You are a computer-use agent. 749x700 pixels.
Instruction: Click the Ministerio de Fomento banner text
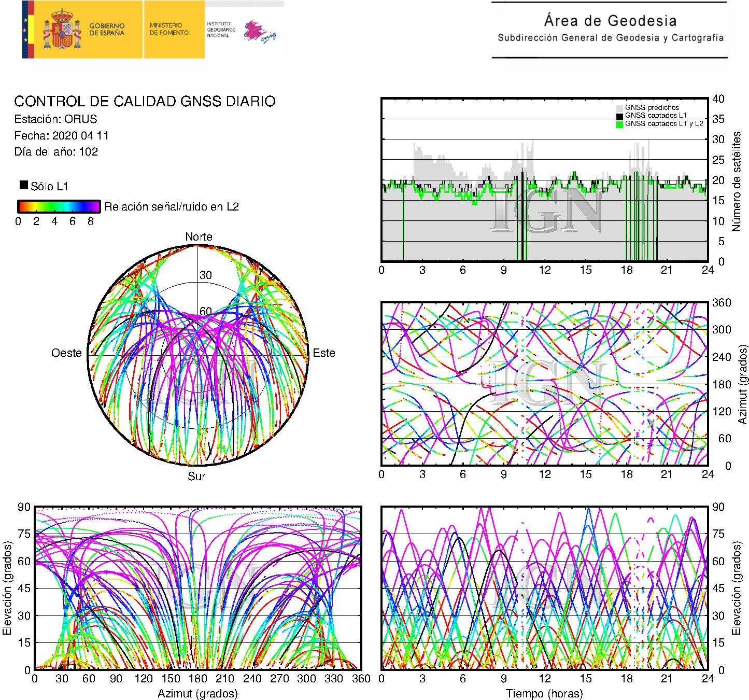point(169,29)
